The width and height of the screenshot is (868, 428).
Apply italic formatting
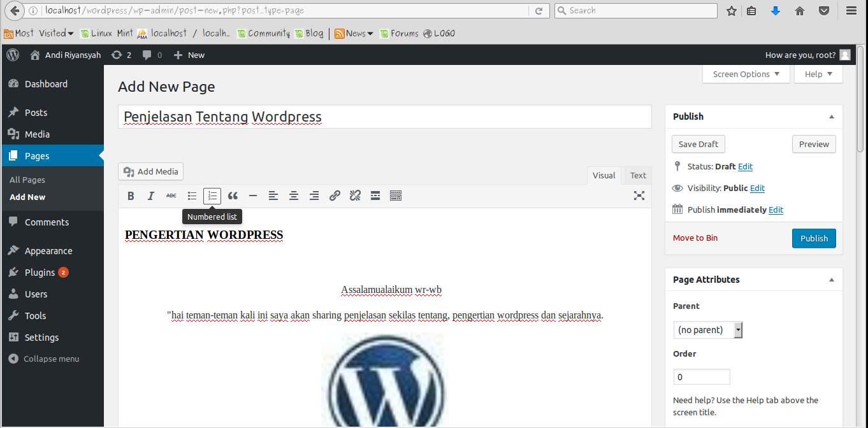coord(151,196)
